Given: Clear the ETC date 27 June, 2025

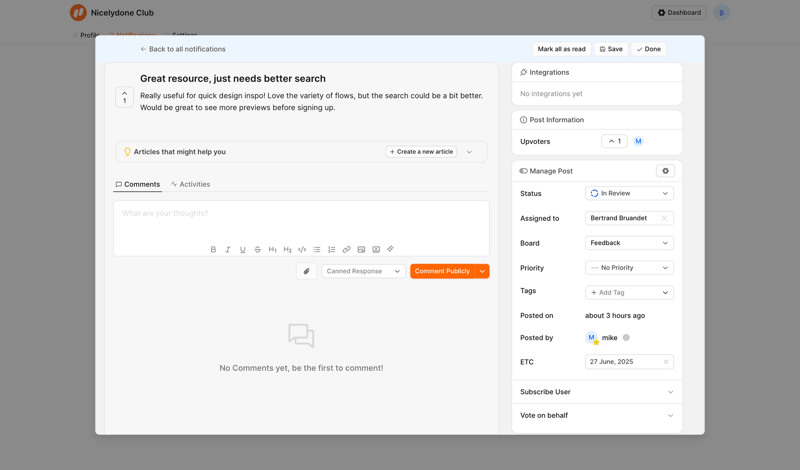Looking at the screenshot, I should pos(666,362).
